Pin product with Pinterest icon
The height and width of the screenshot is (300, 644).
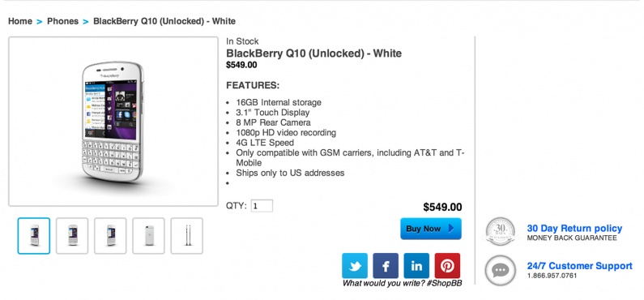coord(447,266)
